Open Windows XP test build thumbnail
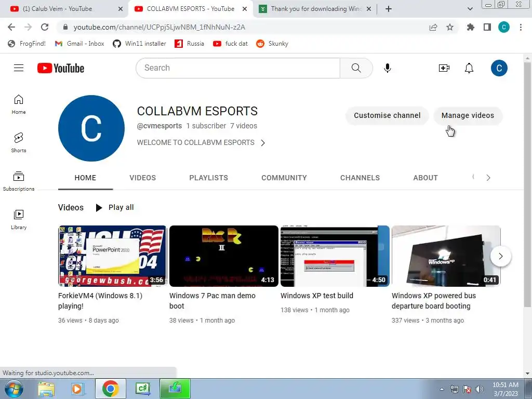This screenshot has height=399, width=532. pyautogui.click(x=335, y=256)
